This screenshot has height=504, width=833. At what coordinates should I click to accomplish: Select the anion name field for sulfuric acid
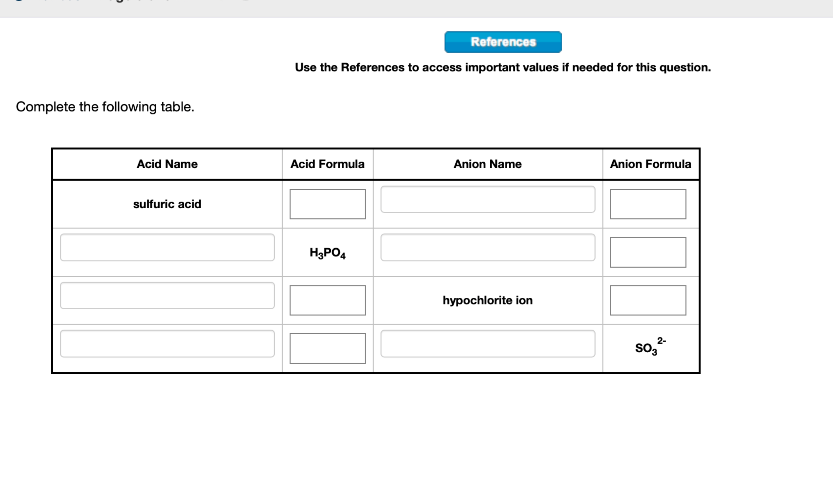pos(488,200)
